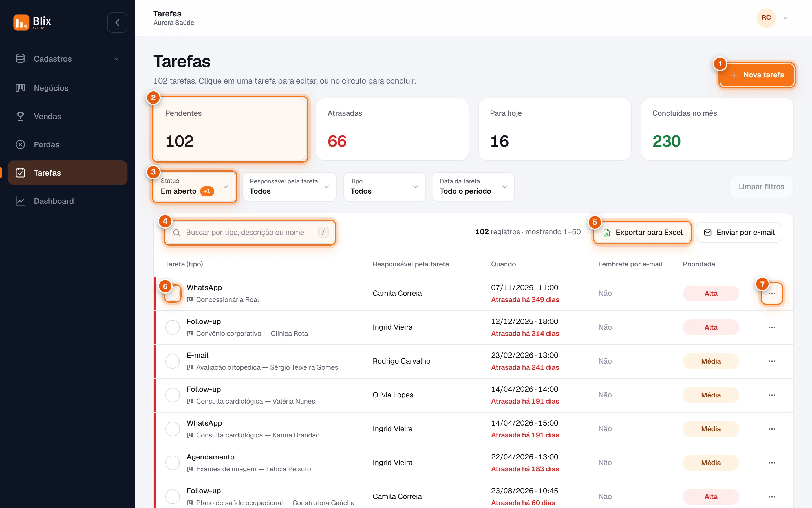The height and width of the screenshot is (508, 812).
Task: Focus the task search field
Action: (250, 233)
